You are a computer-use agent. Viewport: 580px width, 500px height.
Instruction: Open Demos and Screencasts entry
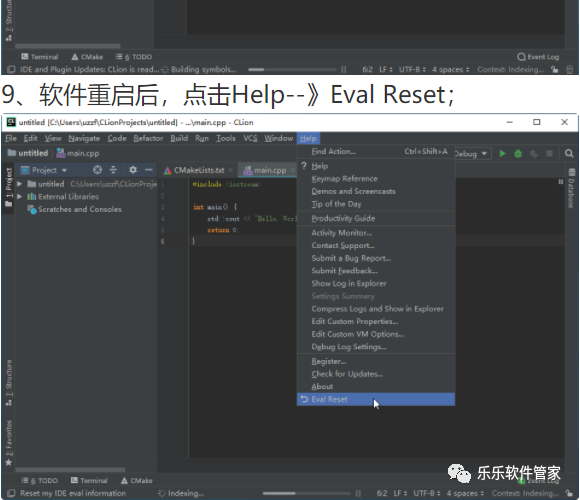pyautogui.click(x=376, y=192)
